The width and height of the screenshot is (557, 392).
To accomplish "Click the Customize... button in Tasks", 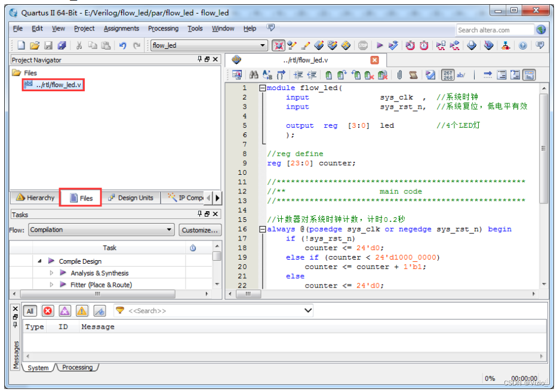I will point(199,230).
